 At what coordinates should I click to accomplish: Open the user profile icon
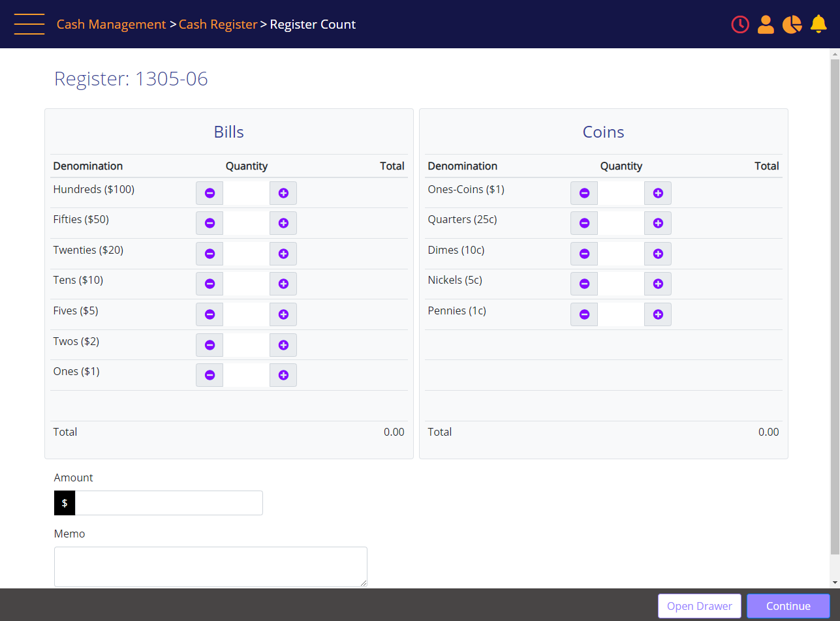pyautogui.click(x=766, y=24)
